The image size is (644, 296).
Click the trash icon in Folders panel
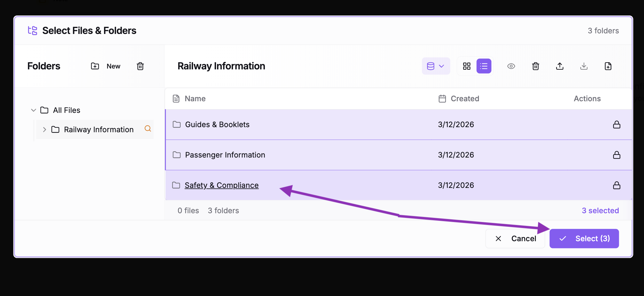140,66
